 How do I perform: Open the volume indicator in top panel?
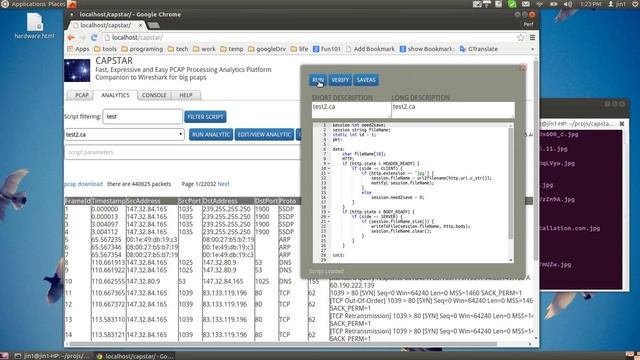point(568,4)
